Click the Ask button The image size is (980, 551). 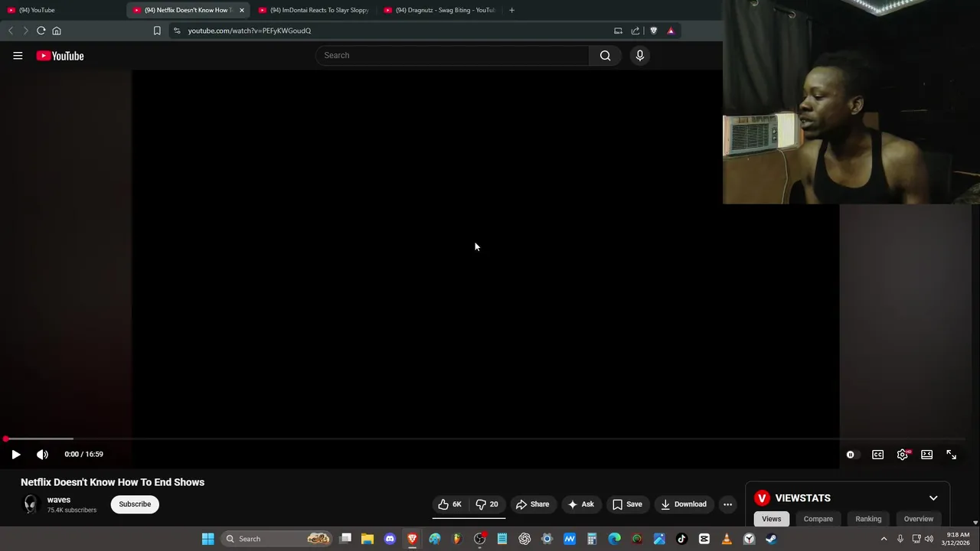point(580,504)
